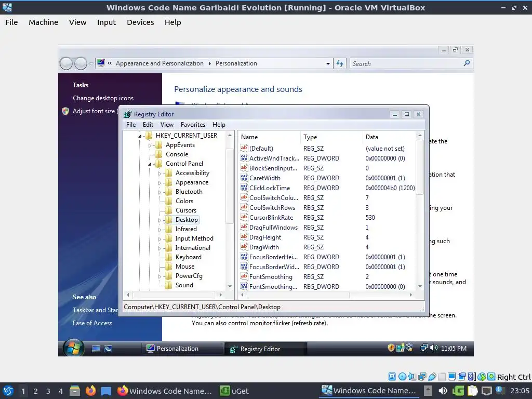Viewport: 532px width, 399px height.
Task: Click the Personalization refresh button
Action: coord(340,63)
